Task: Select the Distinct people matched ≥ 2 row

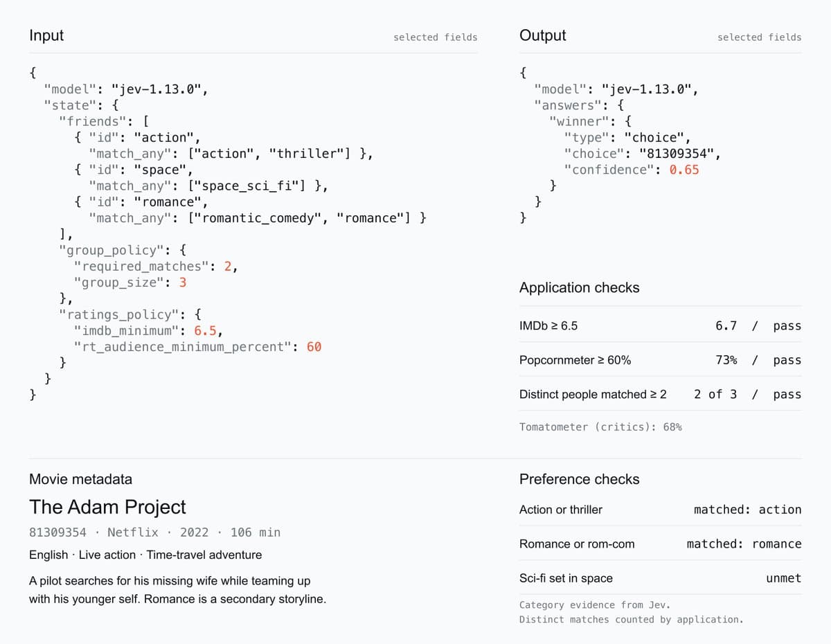Action: pos(661,394)
